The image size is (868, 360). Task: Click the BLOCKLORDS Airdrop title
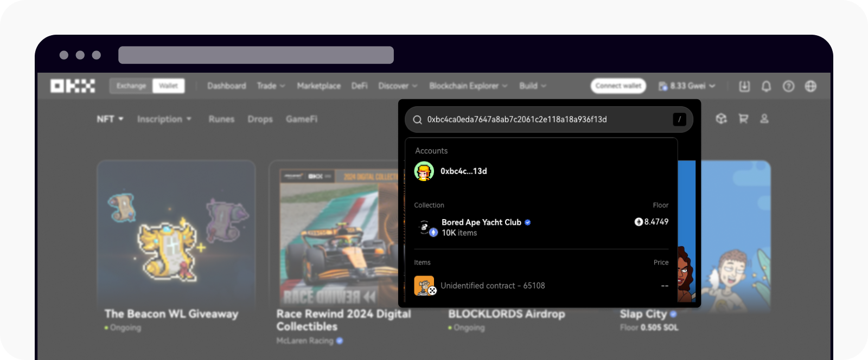pos(507,314)
